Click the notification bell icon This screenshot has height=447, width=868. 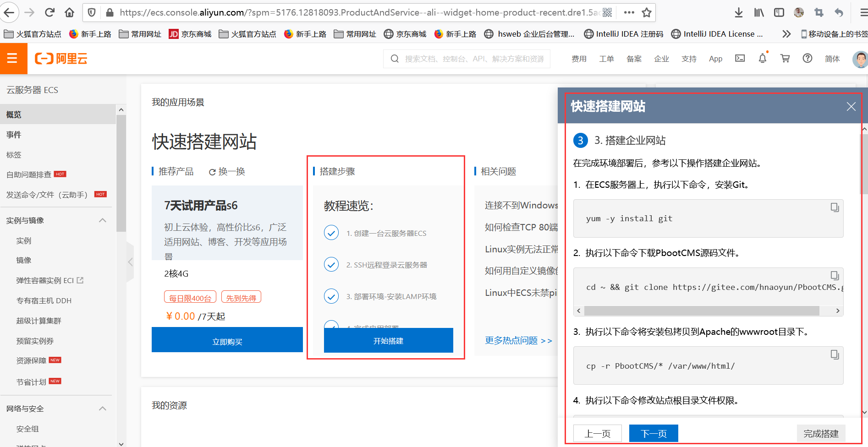click(x=762, y=59)
